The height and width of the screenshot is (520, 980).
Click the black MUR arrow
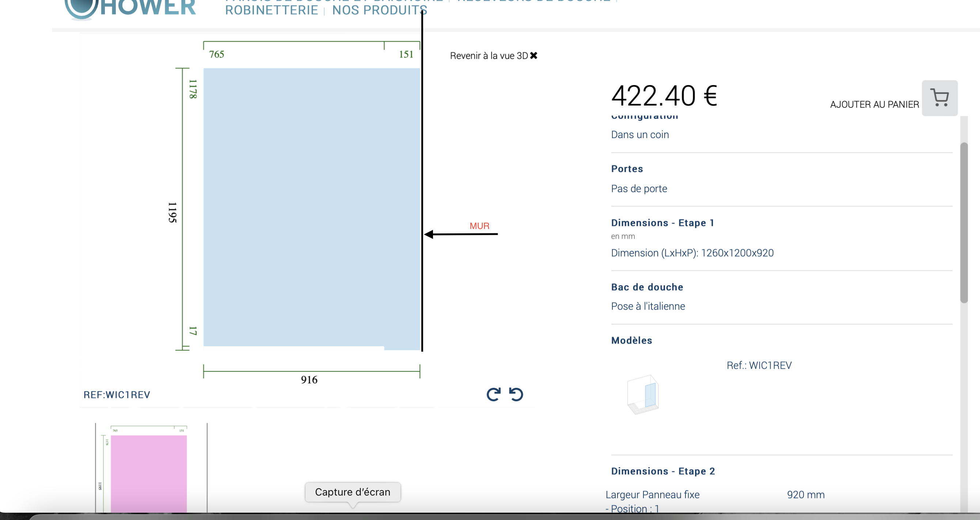pos(460,234)
